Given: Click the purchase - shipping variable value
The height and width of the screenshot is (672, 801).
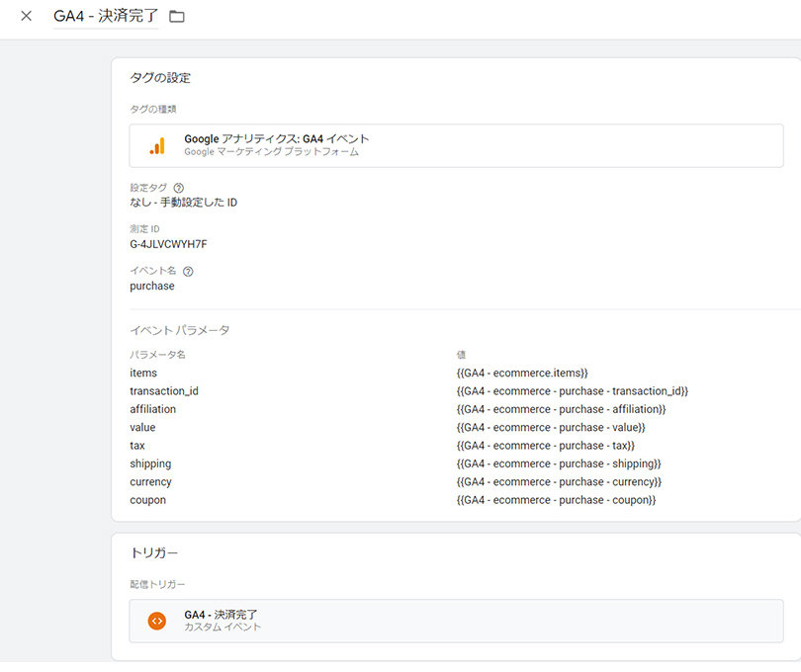Looking at the screenshot, I should [x=559, y=463].
